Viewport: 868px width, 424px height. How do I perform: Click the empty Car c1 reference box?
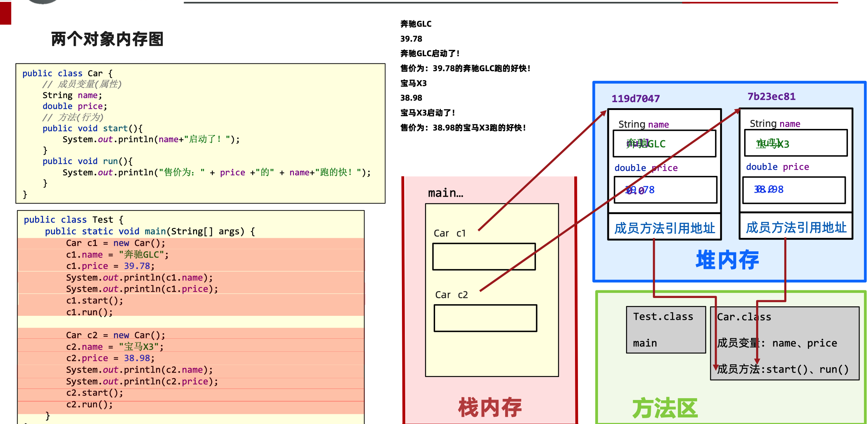tap(484, 257)
